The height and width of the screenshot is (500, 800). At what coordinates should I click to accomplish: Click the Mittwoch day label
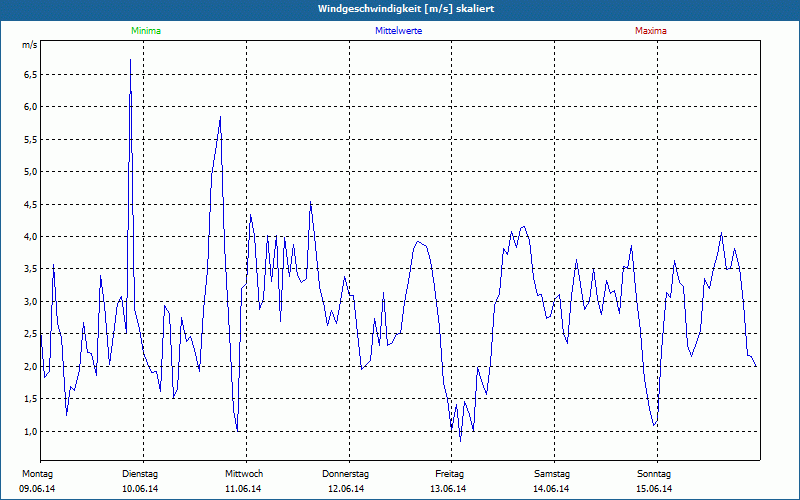pos(244,474)
